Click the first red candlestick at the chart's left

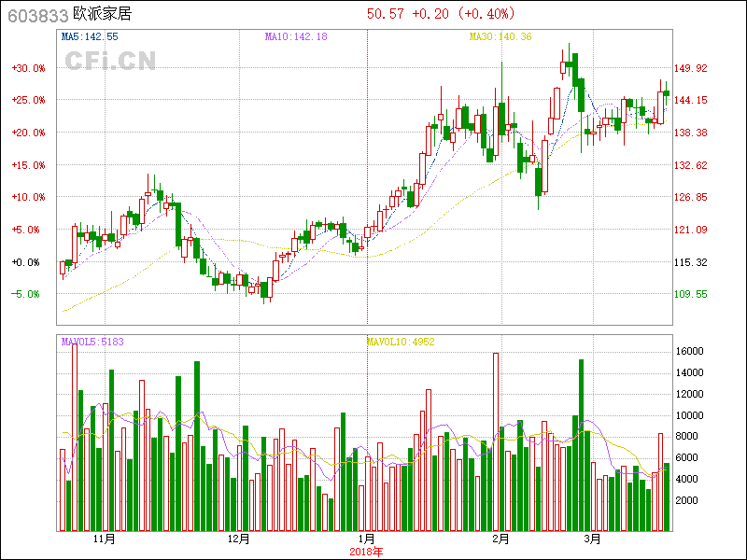pyautogui.click(x=63, y=268)
